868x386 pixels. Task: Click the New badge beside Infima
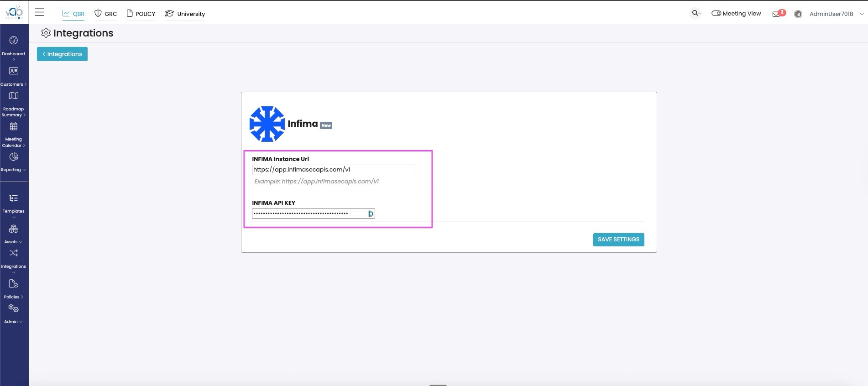pyautogui.click(x=326, y=125)
